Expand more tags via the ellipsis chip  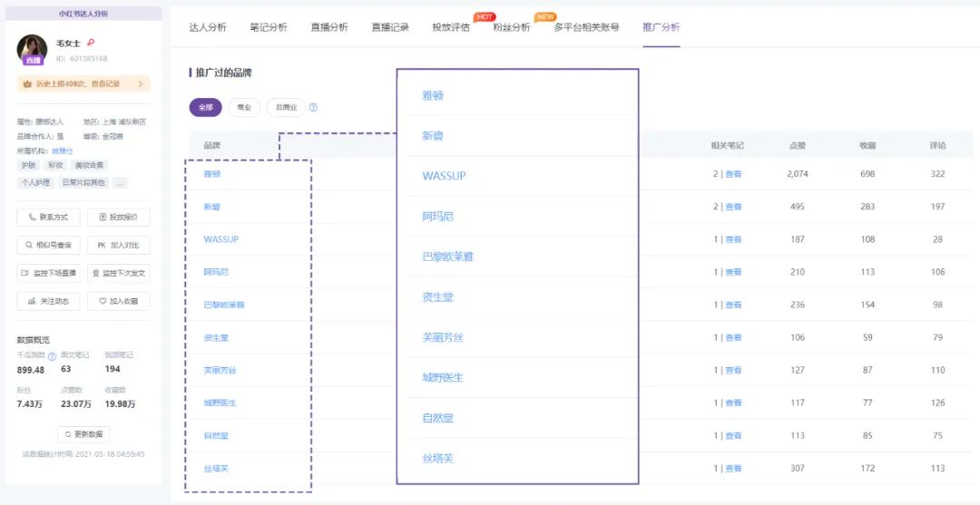[x=120, y=182]
